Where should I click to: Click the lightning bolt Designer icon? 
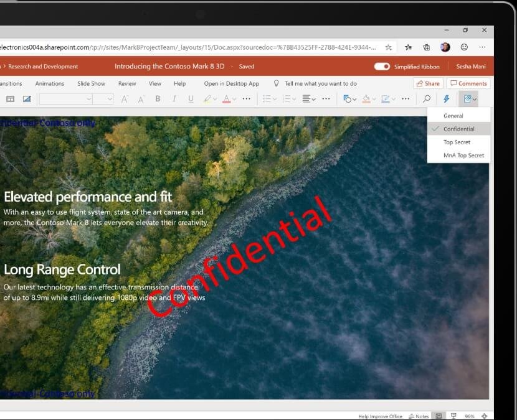[x=446, y=99]
